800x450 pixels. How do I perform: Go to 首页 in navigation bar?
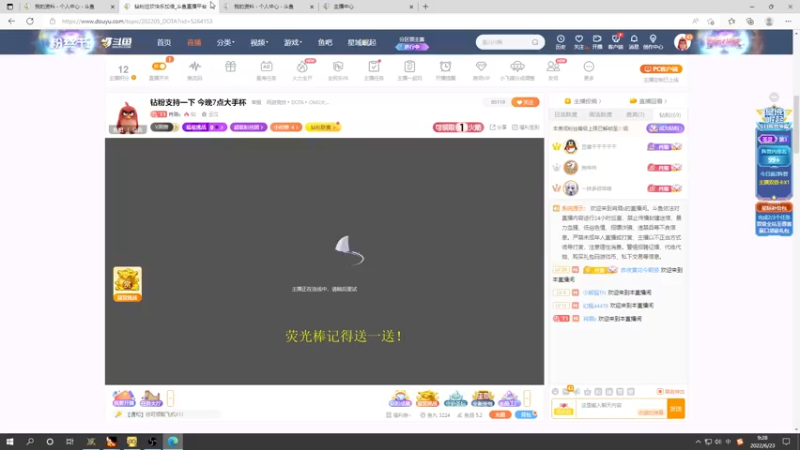click(x=164, y=42)
